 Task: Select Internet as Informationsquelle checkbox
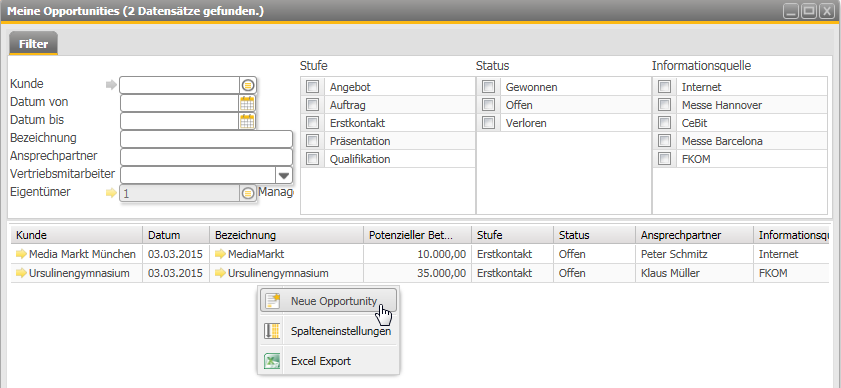665,86
